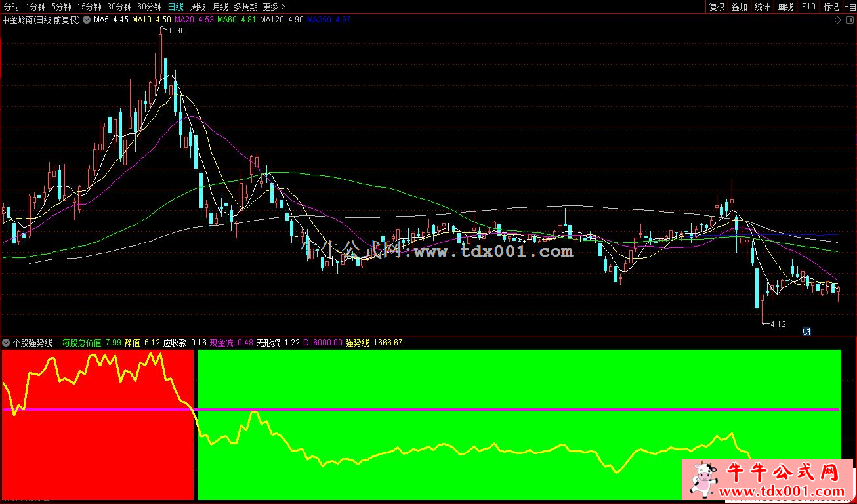Click the 静值: 6.12 value
857x504 pixels.
coord(142,343)
